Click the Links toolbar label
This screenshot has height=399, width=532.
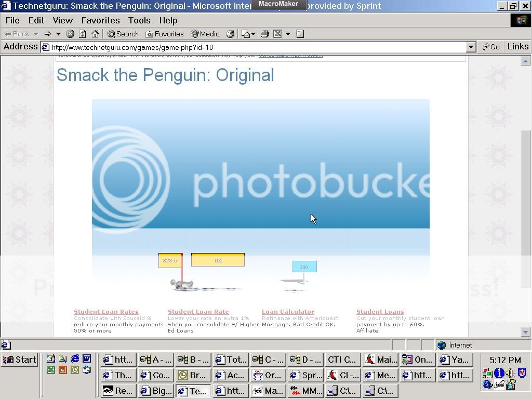pos(518,46)
